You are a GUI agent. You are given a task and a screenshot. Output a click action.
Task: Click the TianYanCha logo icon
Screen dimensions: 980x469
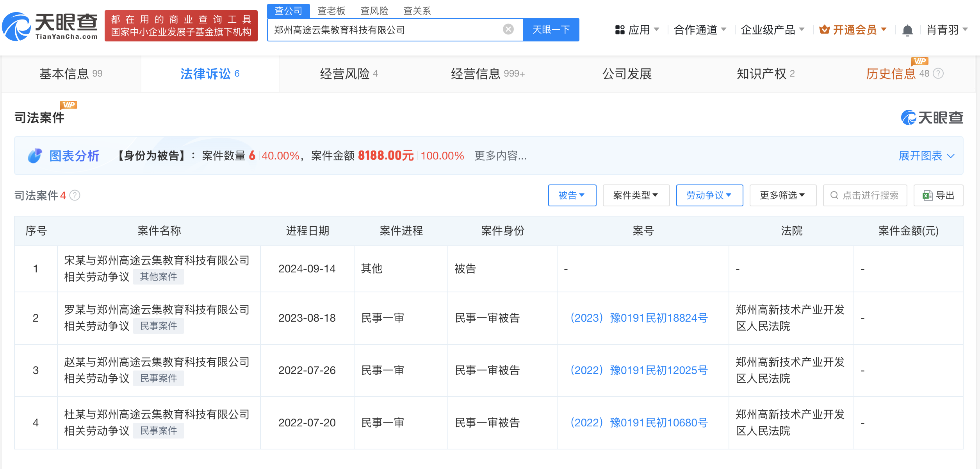(x=16, y=27)
